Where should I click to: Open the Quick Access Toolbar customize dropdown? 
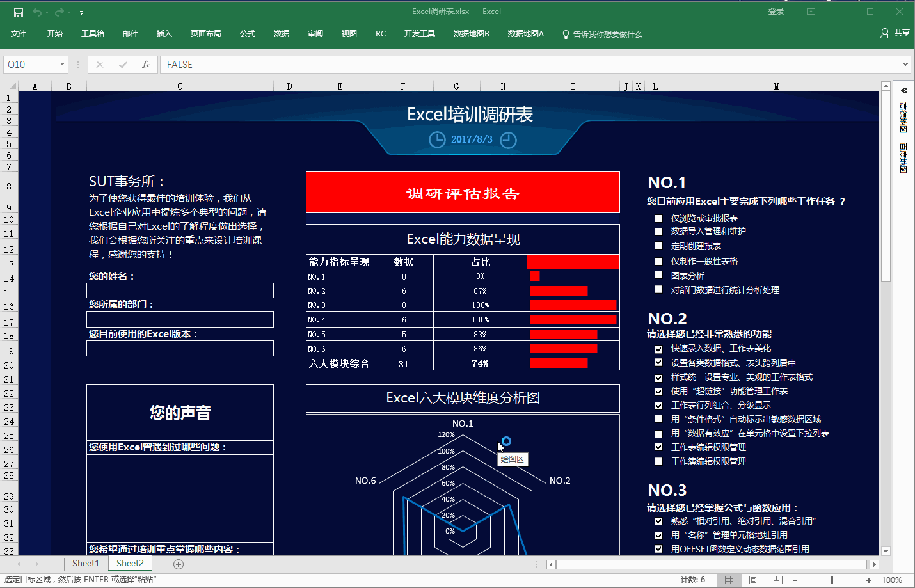pyautogui.click(x=81, y=12)
